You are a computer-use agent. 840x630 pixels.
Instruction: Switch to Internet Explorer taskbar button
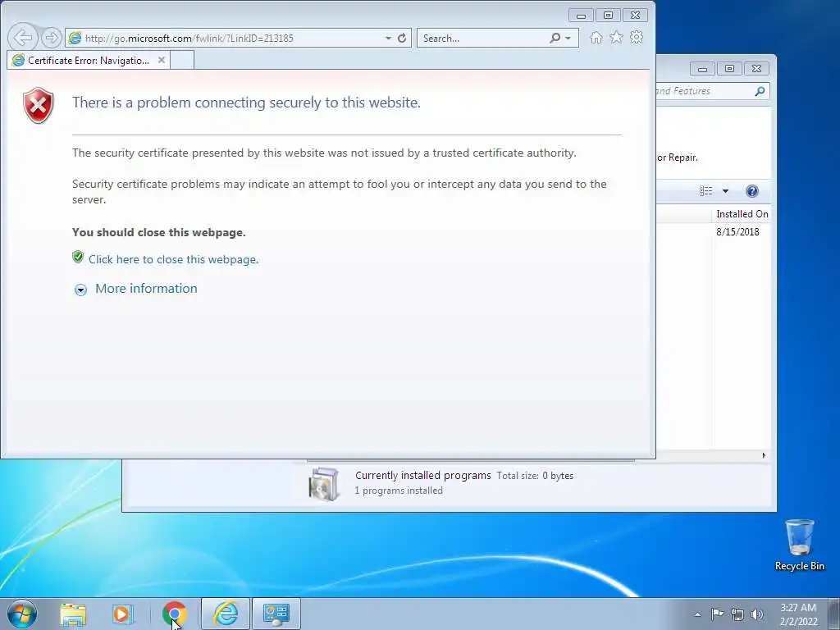(x=226, y=614)
